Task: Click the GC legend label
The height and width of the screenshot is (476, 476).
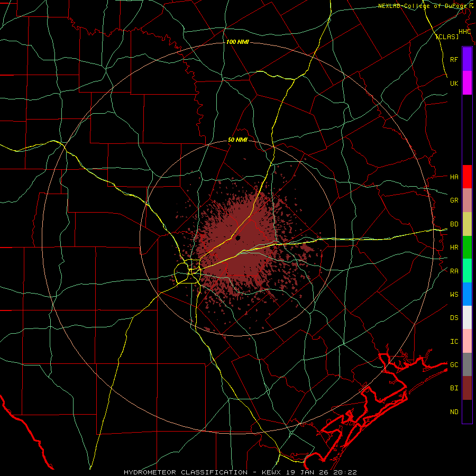Action: tap(454, 365)
